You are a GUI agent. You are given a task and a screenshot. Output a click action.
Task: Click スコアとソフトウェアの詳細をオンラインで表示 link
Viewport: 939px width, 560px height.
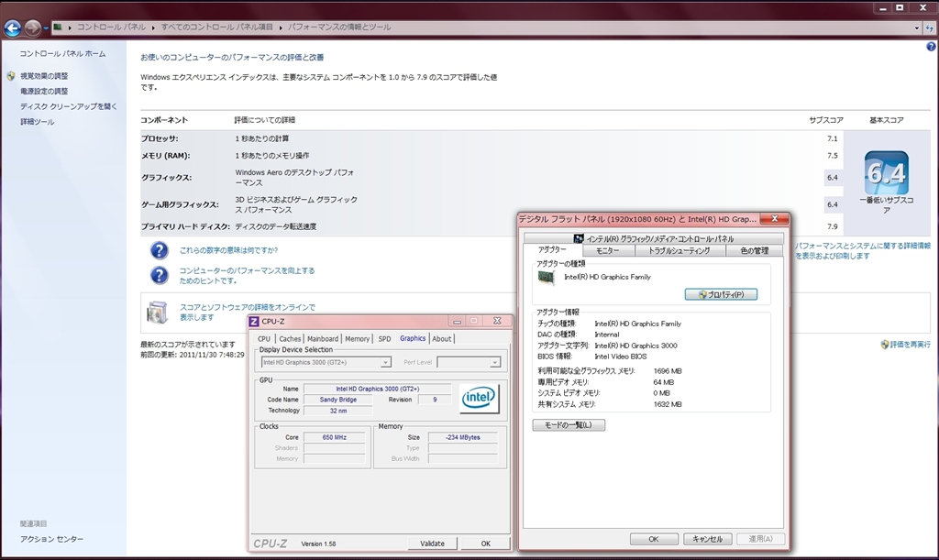click(x=247, y=313)
